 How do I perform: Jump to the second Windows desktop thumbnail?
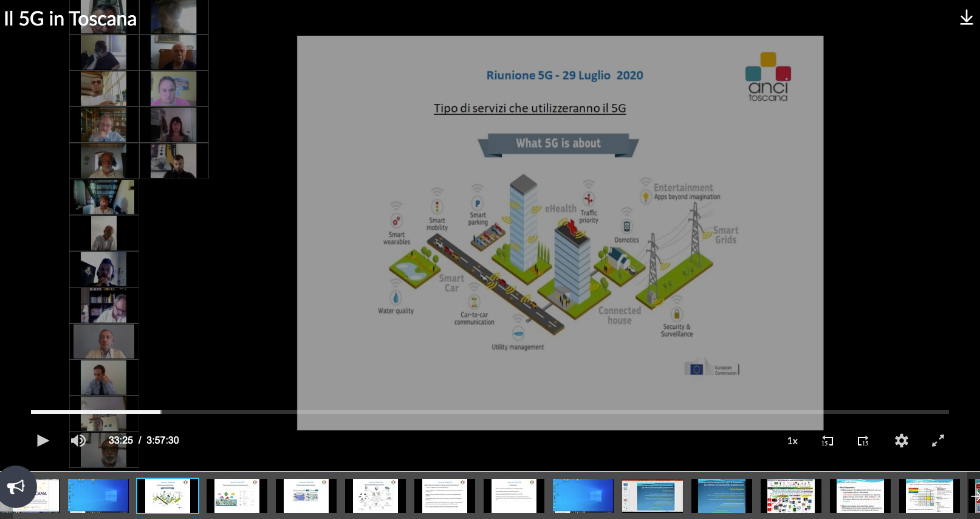pyautogui.click(x=583, y=496)
